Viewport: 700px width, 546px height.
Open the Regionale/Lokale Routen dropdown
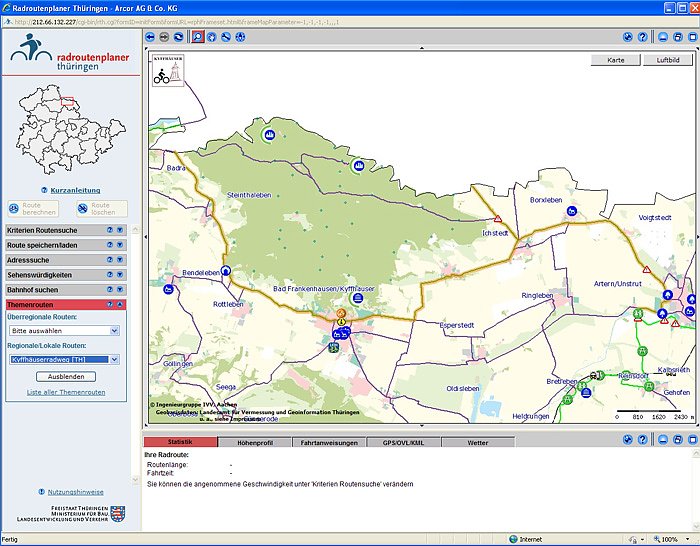point(114,359)
